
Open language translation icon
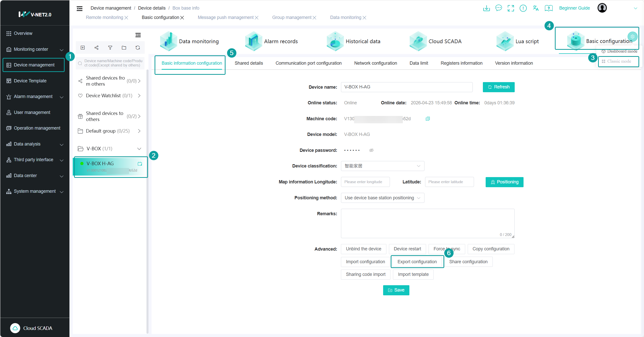tap(535, 8)
